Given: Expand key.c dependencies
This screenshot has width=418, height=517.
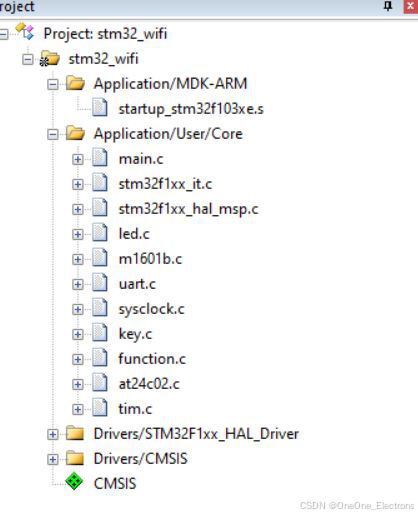Looking at the screenshot, I should (78, 334).
